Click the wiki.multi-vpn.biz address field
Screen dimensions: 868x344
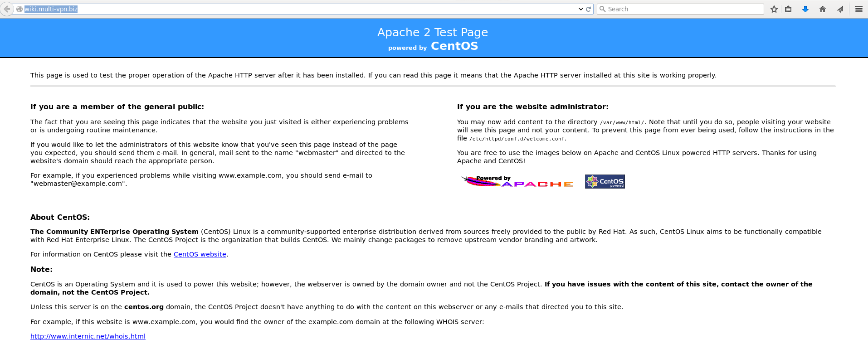[x=272, y=9]
